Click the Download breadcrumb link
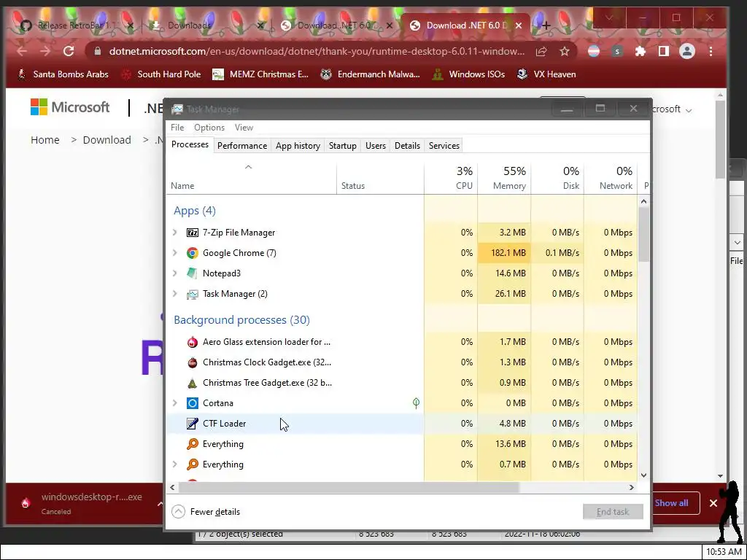Image resolution: width=747 pixels, height=560 pixels. [107, 140]
